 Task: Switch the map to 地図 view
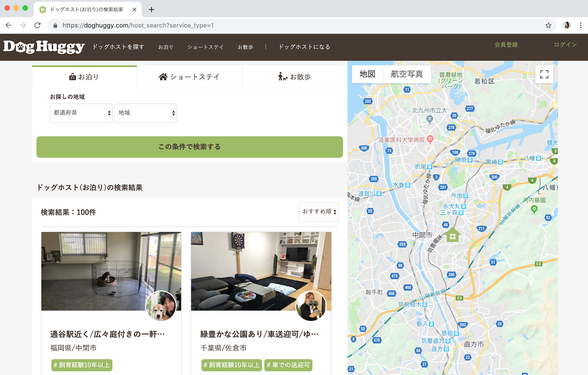click(367, 74)
